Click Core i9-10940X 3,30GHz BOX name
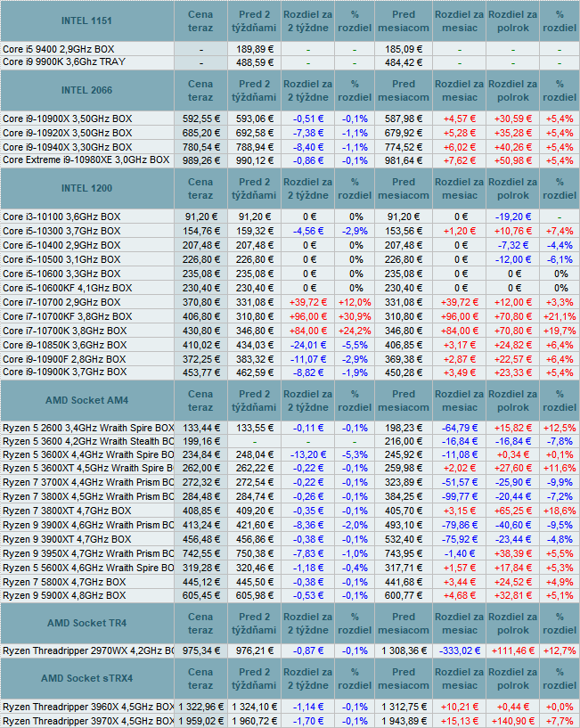Screen dimensions: 580x728 pyautogui.click(x=68, y=147)
